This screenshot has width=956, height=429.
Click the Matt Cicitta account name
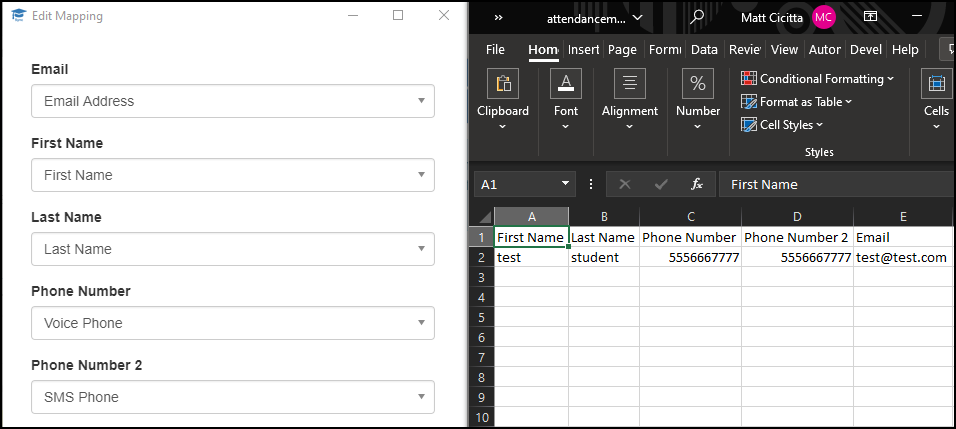(x=772, y=18)
